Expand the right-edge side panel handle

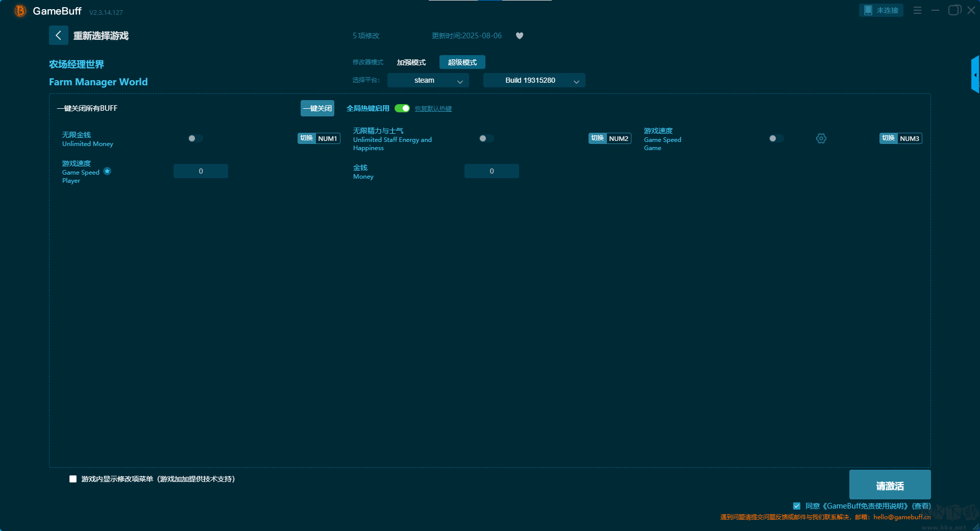[975, 75]
